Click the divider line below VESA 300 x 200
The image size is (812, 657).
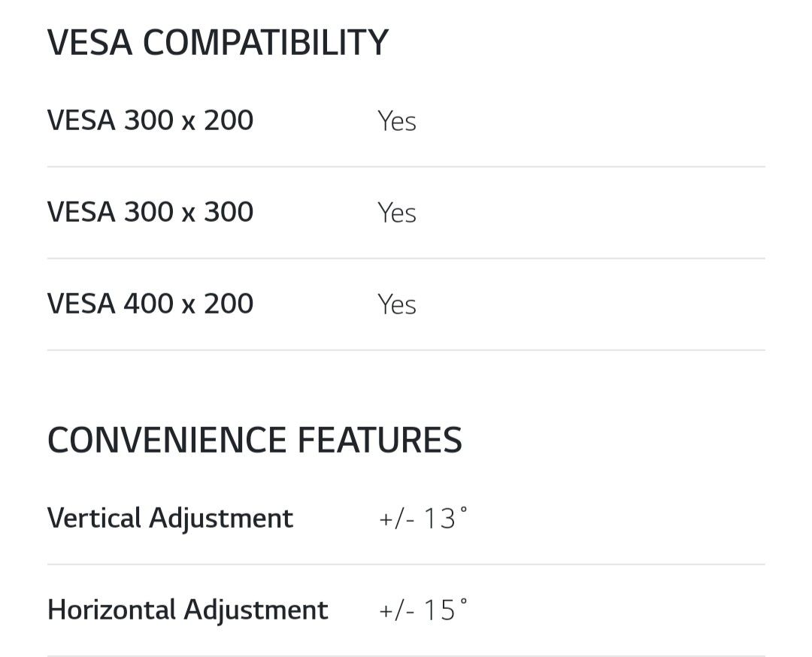(406, 167)
